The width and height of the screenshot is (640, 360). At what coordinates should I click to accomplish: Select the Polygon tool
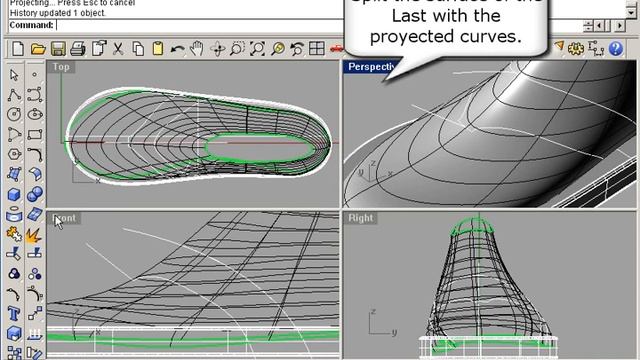(14, 154)
